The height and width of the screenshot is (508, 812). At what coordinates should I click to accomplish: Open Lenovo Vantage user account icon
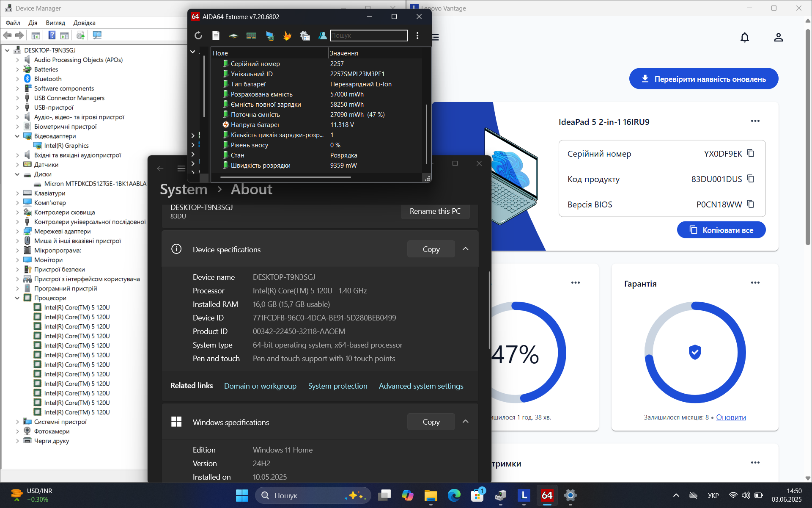(x=779, y=37)
